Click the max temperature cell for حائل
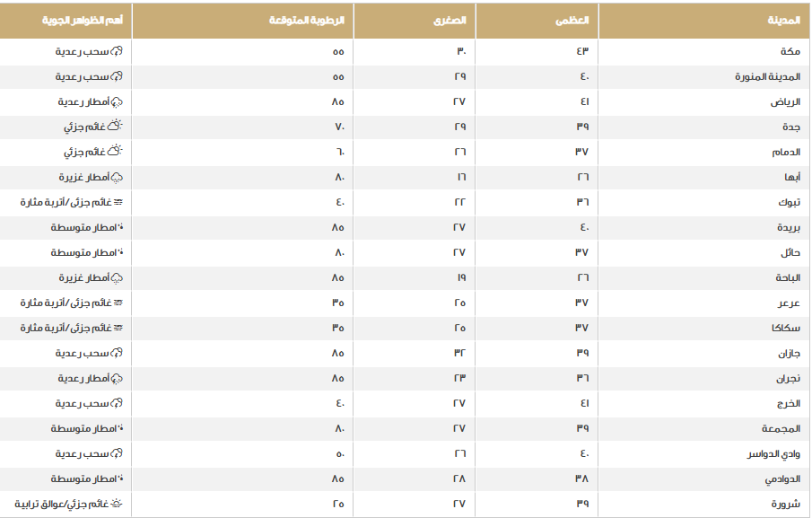Viewport: 812px width, 518px height. click(x=581, y=253)
